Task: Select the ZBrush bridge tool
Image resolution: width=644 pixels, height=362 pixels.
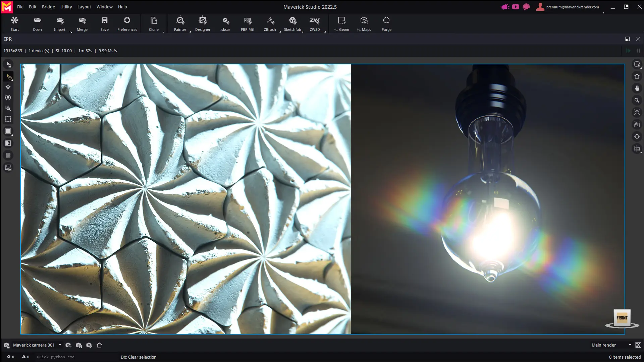Action: [270, 23]
